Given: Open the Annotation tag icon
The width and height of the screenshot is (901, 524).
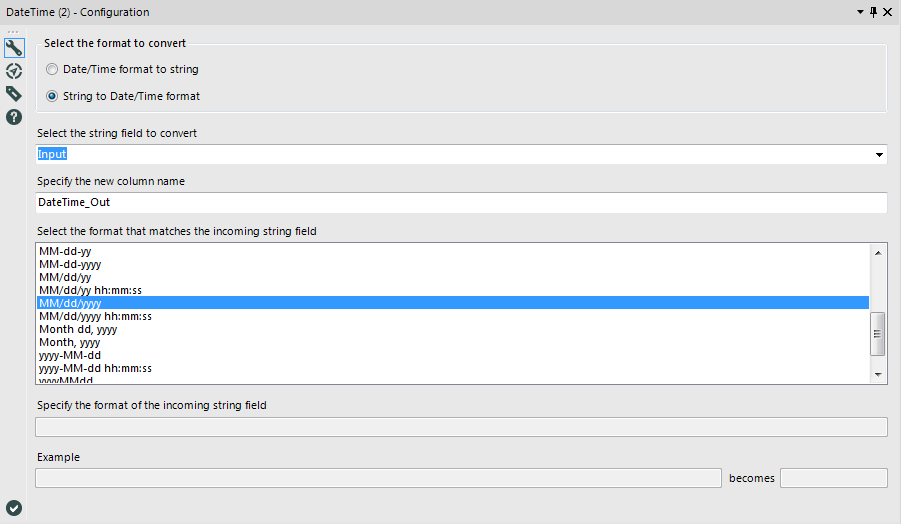Looking at the screenshot, I should [x=14, y=94].
